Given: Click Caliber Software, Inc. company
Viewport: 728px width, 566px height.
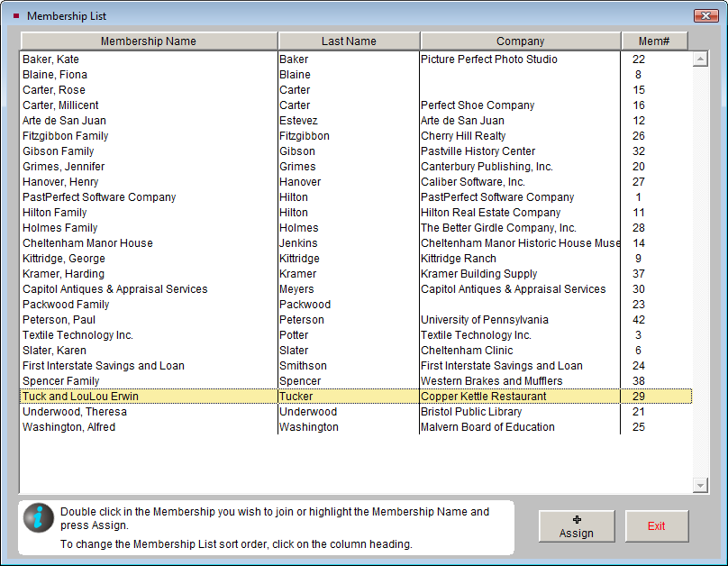Looking at the screenshot, I should pos(473,181).
